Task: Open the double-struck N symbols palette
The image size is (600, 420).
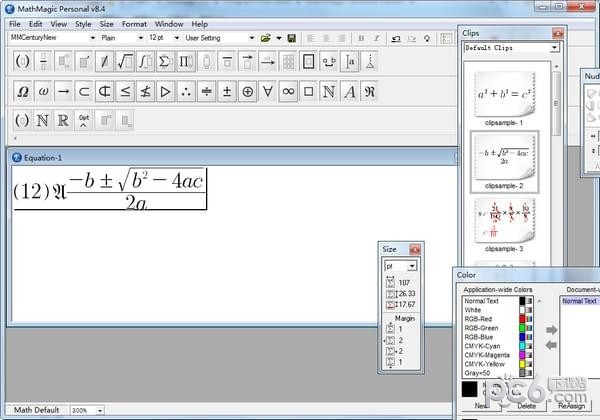Action: click(329, 91)
